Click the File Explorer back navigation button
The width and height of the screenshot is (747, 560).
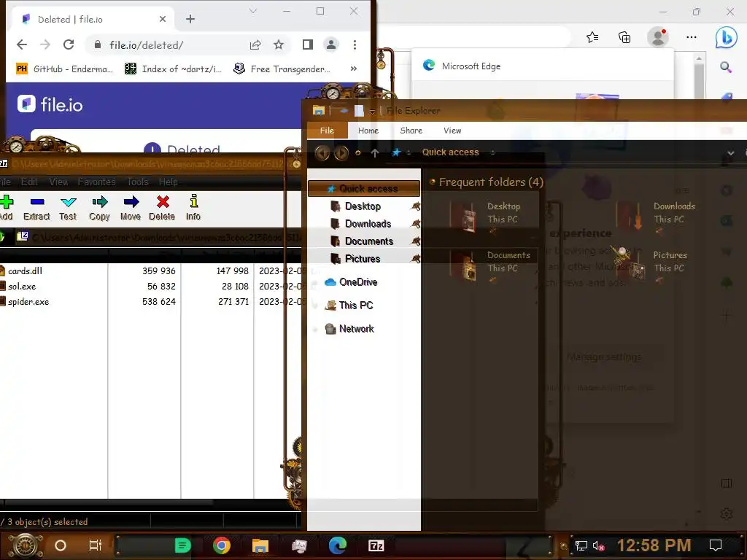coord(322,153)
